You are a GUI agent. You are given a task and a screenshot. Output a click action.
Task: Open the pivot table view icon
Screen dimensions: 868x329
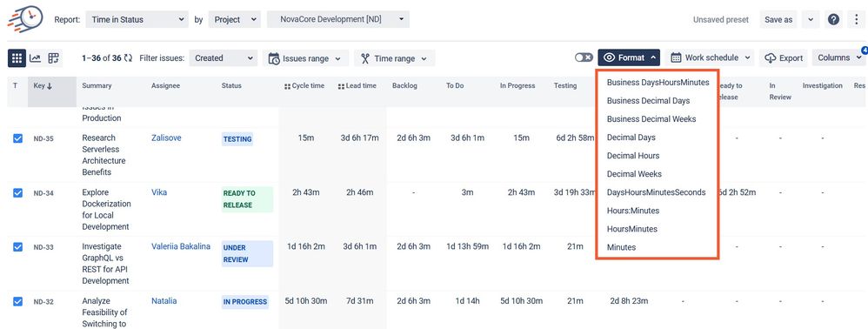(54, 58)
